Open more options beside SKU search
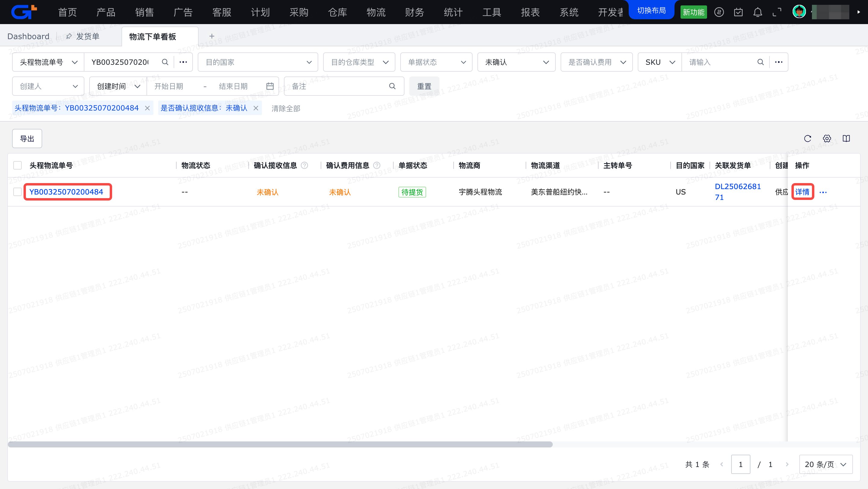 tap(778, 62)
